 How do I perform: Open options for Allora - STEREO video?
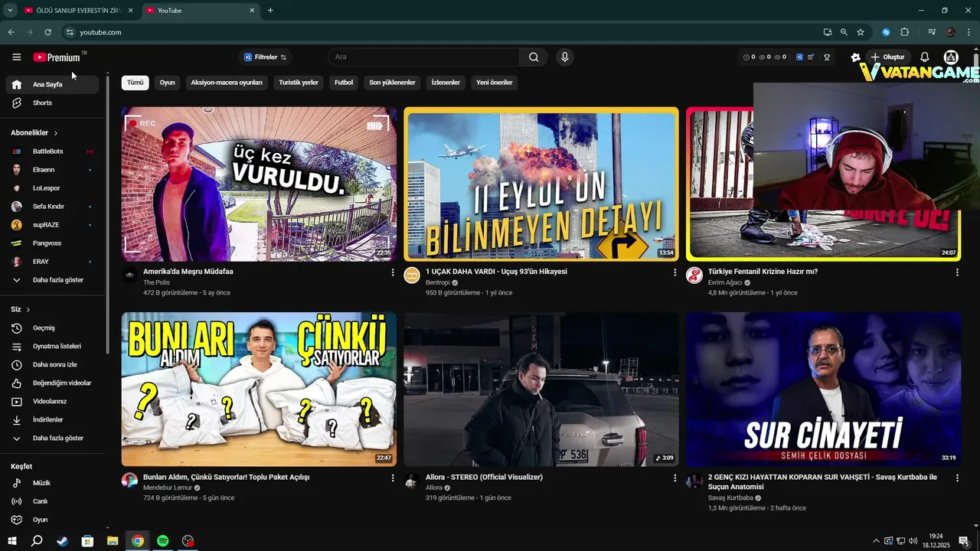[x=675, y=478]
